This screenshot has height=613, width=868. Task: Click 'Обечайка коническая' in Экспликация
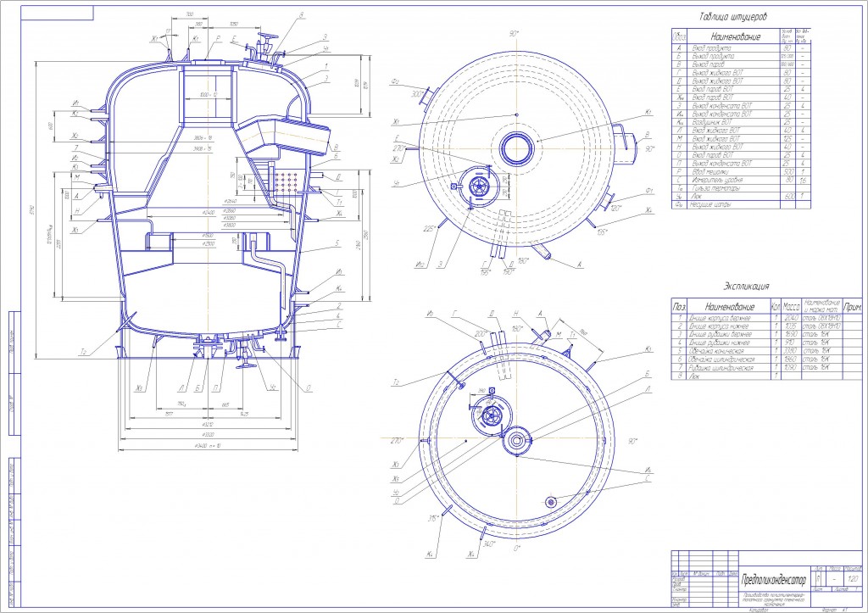pyautogui.click(x=716, y=351)
